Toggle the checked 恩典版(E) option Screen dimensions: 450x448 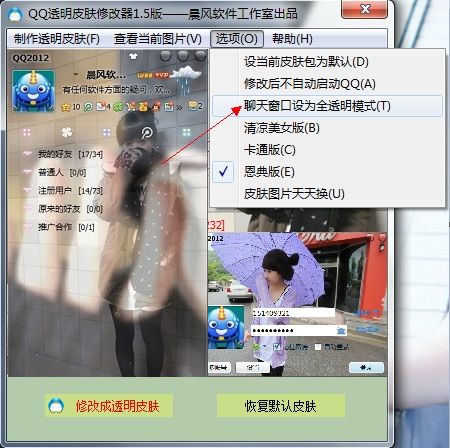(x=327, y=172)
